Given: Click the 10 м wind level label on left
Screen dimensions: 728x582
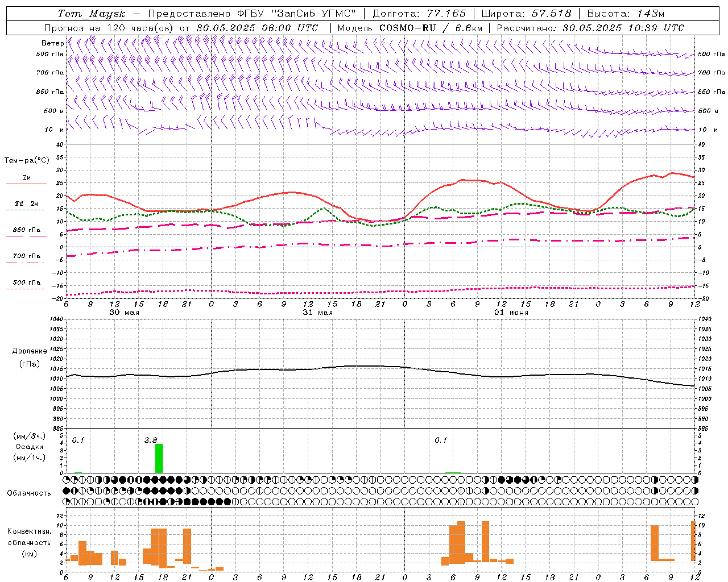Looking at the screenshot, I should pyautogui.click(x=55, y=130).
